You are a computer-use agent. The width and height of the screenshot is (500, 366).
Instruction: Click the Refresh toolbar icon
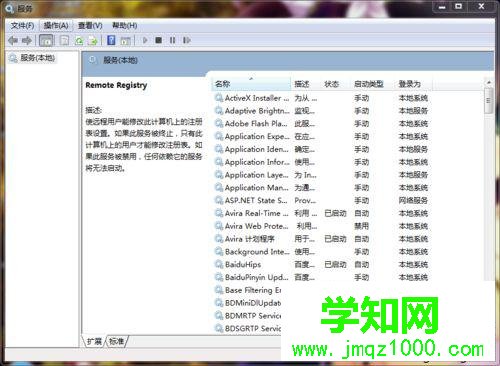pos(79,41)
